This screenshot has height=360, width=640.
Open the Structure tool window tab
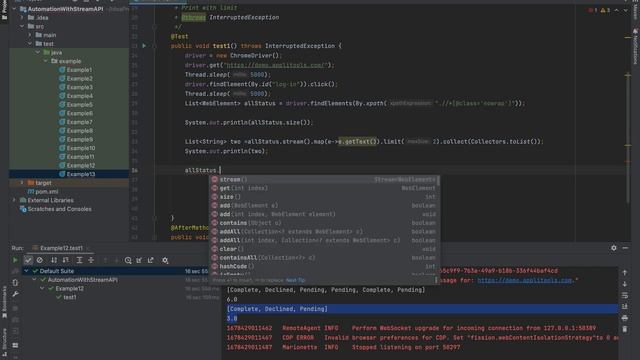click(4, 342)
